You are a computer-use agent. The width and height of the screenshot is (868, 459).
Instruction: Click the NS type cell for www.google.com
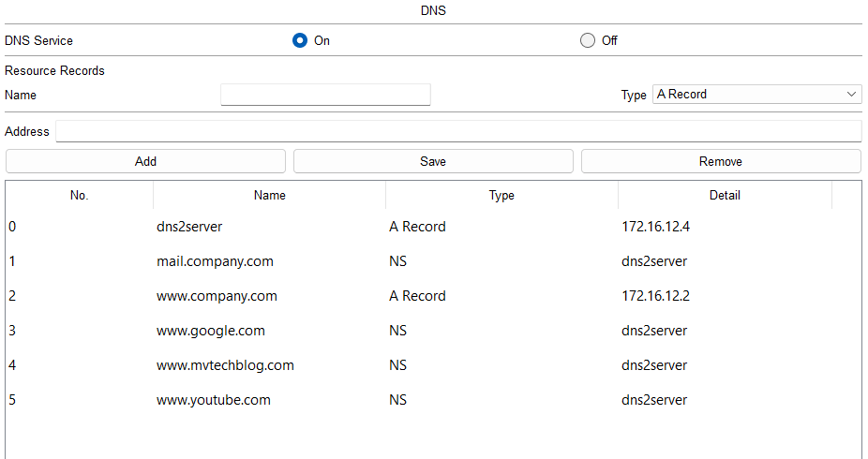[x=398, y=331]
